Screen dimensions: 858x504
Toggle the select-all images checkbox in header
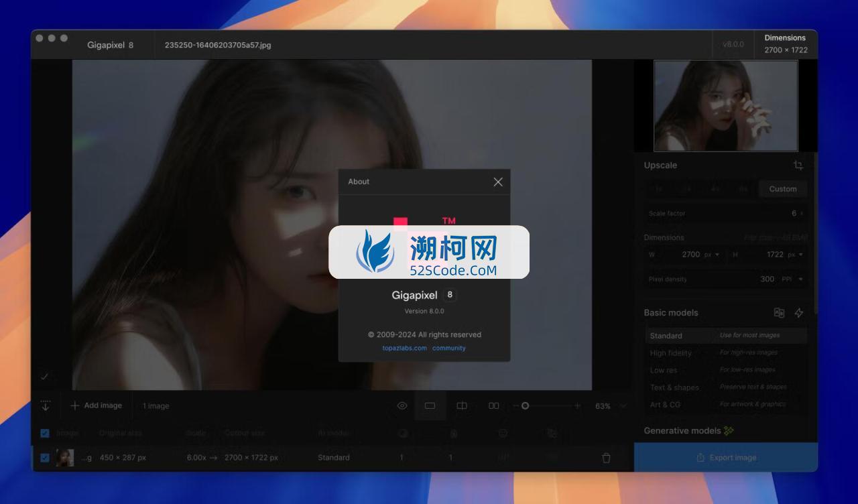coord(45,433)
